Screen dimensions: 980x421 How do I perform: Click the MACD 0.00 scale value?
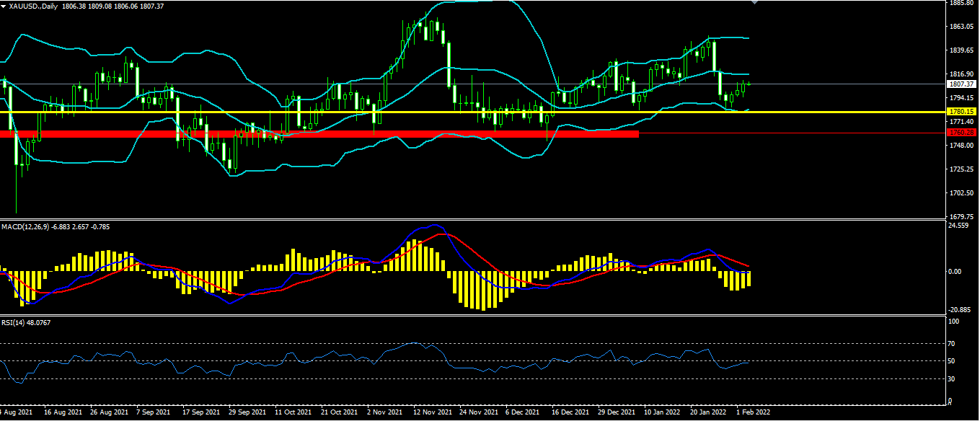(x=954, y=272)
